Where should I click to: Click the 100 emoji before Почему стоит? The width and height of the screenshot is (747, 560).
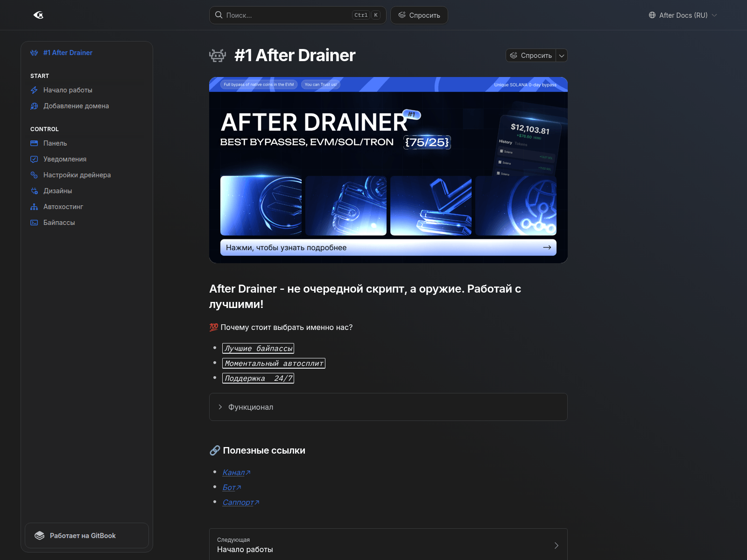[x=214, y=327]
